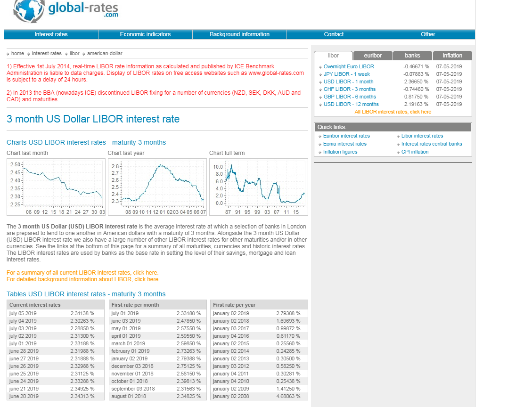Click the First rate per year header
Image resolution: width=532 pixels, height=407 pixels.
(259, 305)
